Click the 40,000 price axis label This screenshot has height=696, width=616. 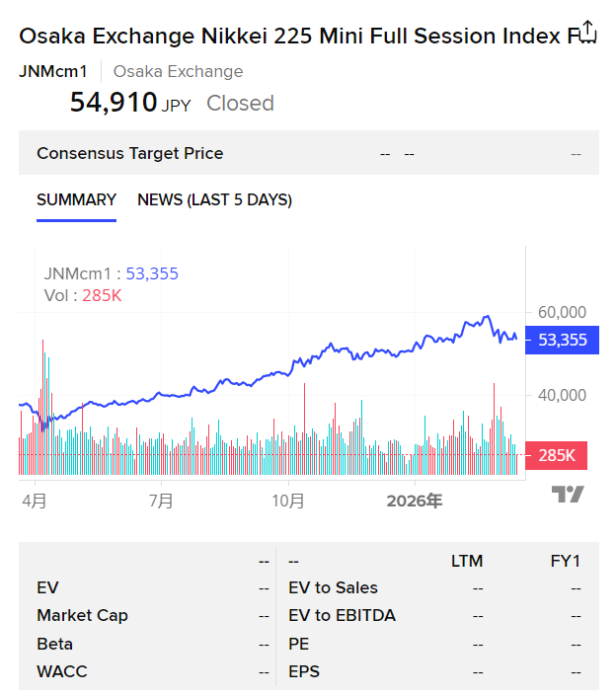coord(562,395)
